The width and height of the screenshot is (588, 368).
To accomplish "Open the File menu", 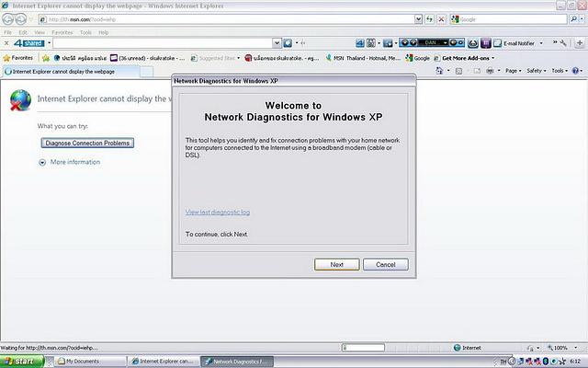I will coord(7,32).
